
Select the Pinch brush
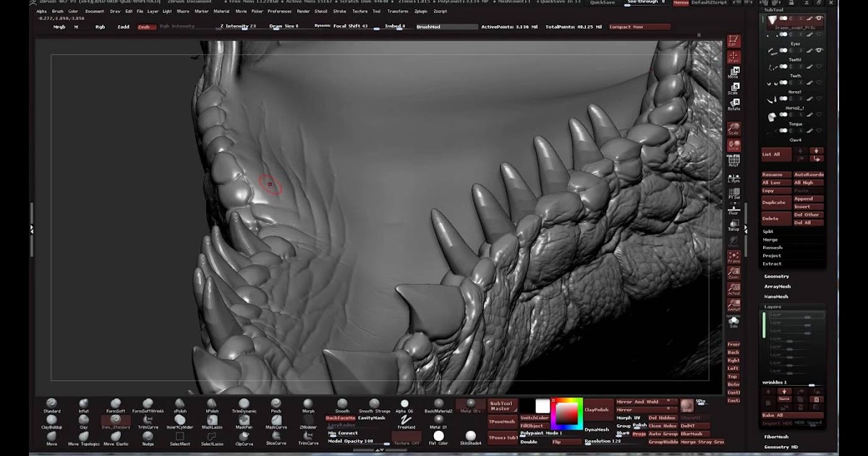point(276,405)
